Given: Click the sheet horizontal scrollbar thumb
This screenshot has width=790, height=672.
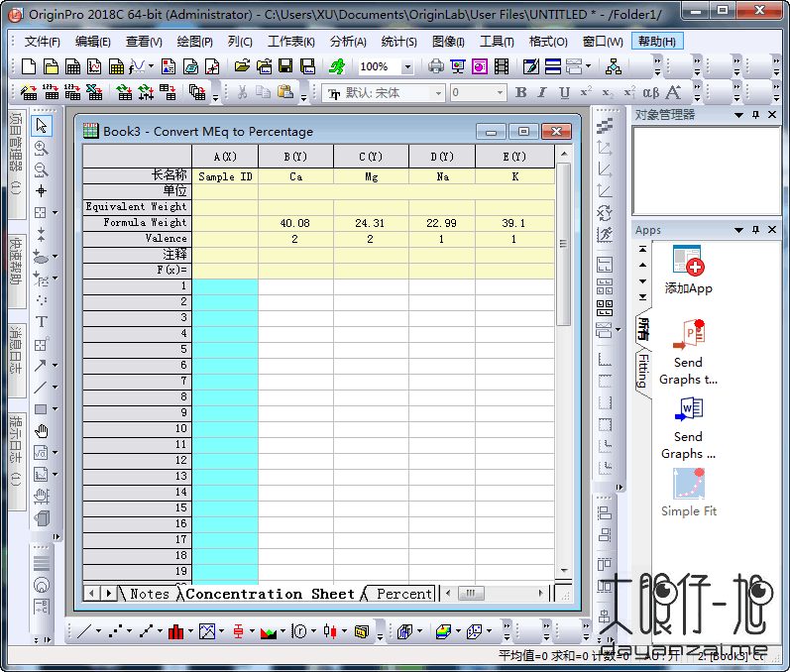Looking at the screenshot, I should (x=471, y=593).
